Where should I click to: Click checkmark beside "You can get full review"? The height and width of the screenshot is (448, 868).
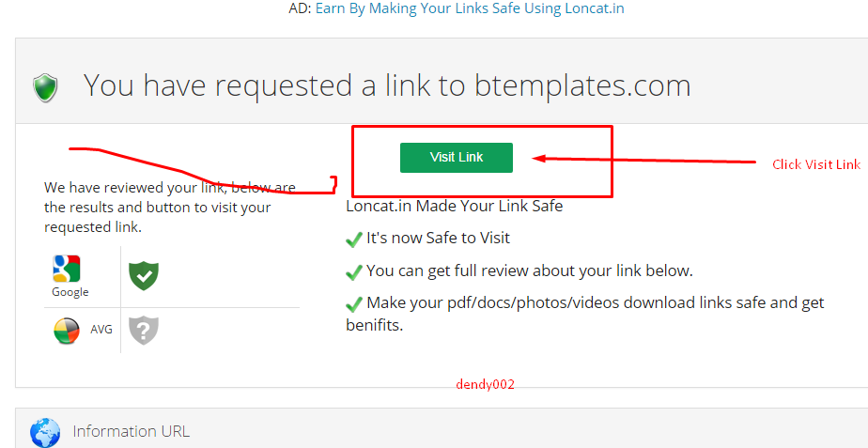[354, 272]
